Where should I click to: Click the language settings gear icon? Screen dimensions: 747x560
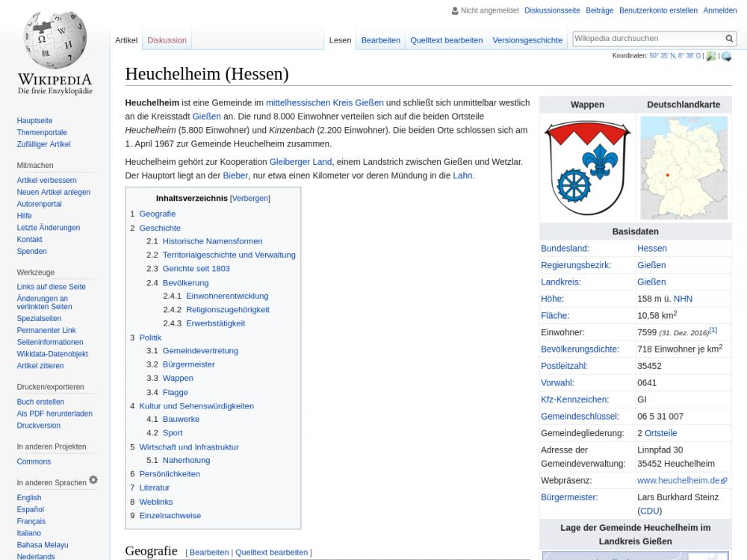(x=93, y=480)
